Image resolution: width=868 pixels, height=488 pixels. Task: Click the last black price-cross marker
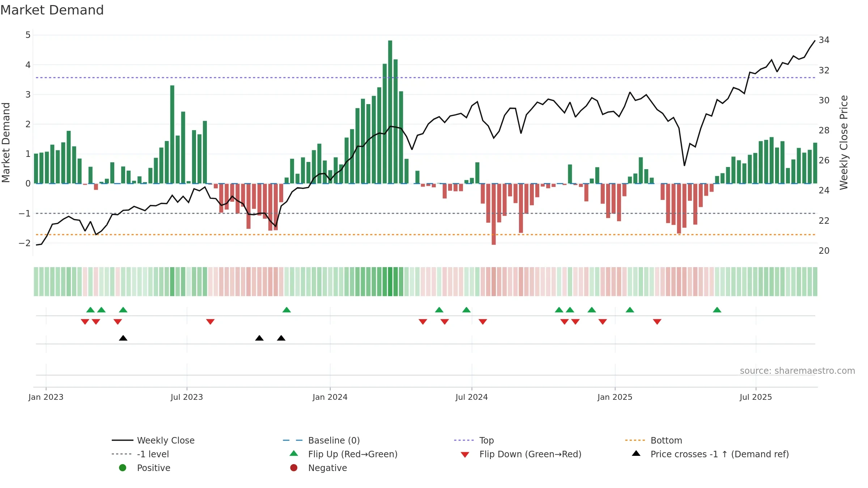(281, 338)
